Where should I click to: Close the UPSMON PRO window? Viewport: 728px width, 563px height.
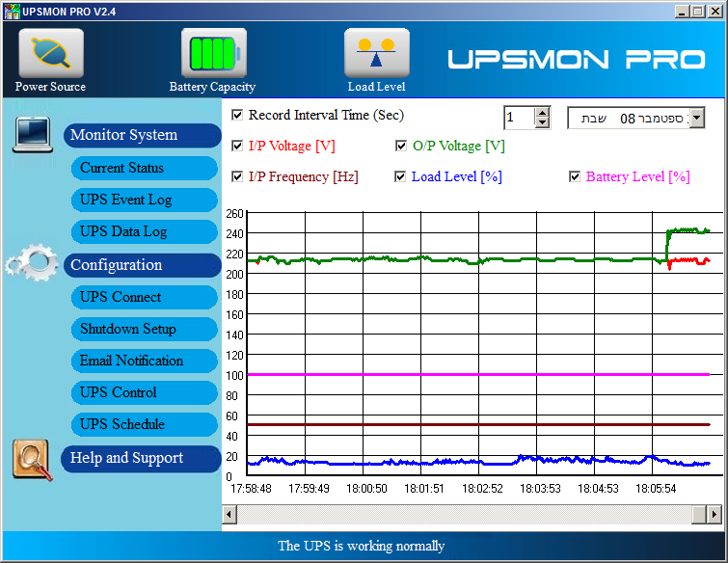click(715, 12)
